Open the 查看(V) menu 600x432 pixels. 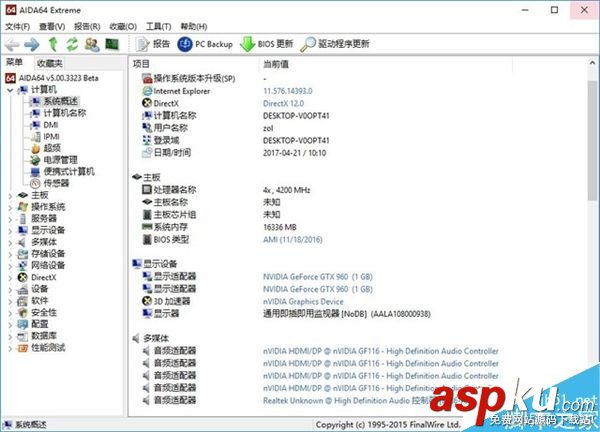click(x=52, y=26)
